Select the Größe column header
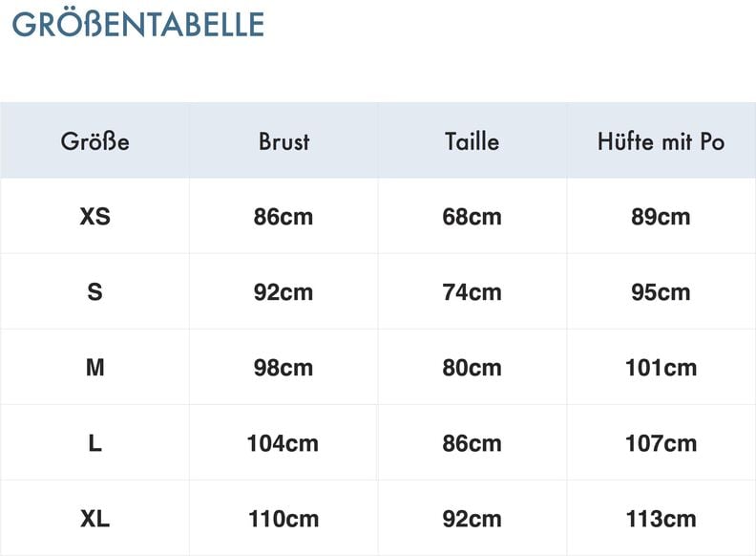Screen dimensions: 756x556 click(94, 141)
